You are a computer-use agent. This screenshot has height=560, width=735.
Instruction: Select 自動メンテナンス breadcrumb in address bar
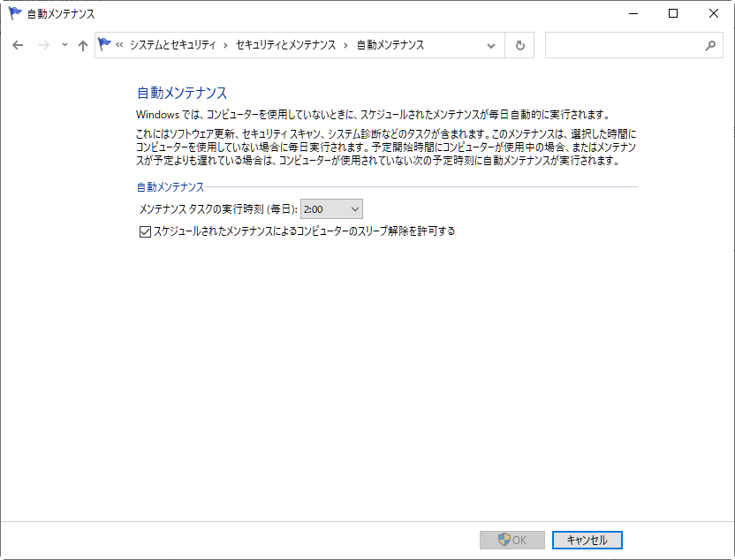point(390,45)
